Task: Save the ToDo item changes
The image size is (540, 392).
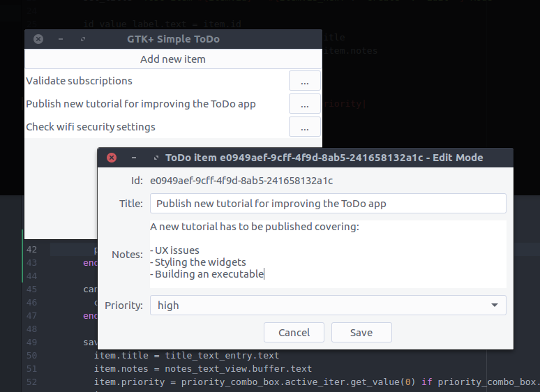Action: pyautogui.click(x=361, y=333)
